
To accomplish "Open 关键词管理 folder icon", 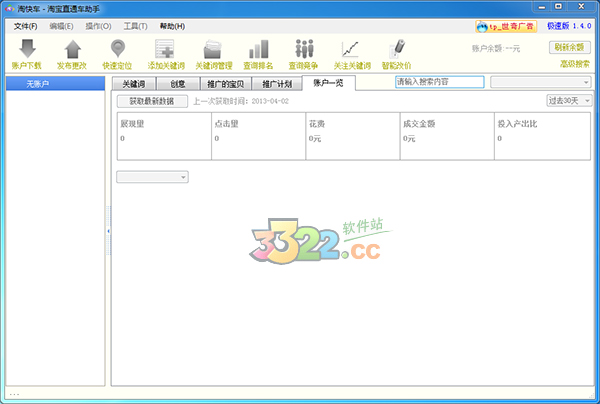I will tap(212, 49).
